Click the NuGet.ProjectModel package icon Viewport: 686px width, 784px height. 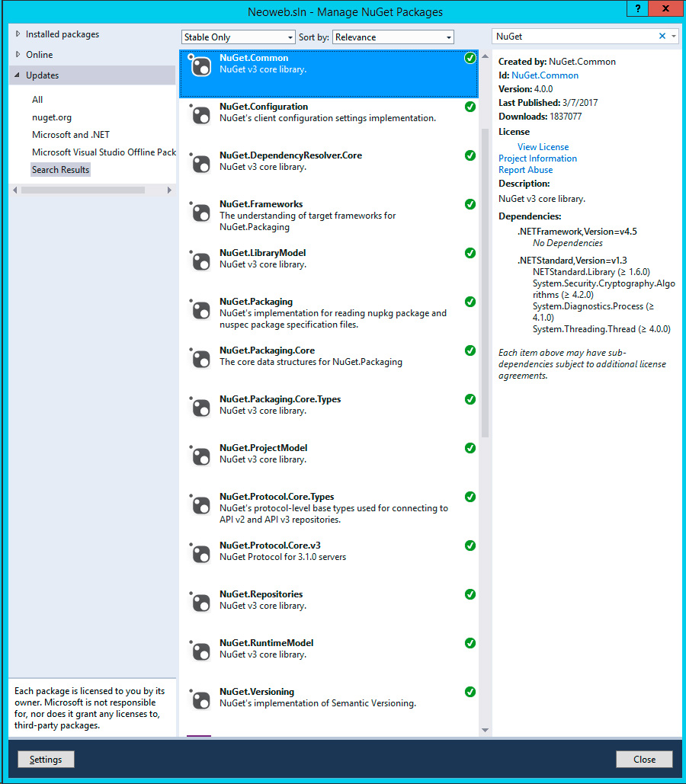click(200, 456)
